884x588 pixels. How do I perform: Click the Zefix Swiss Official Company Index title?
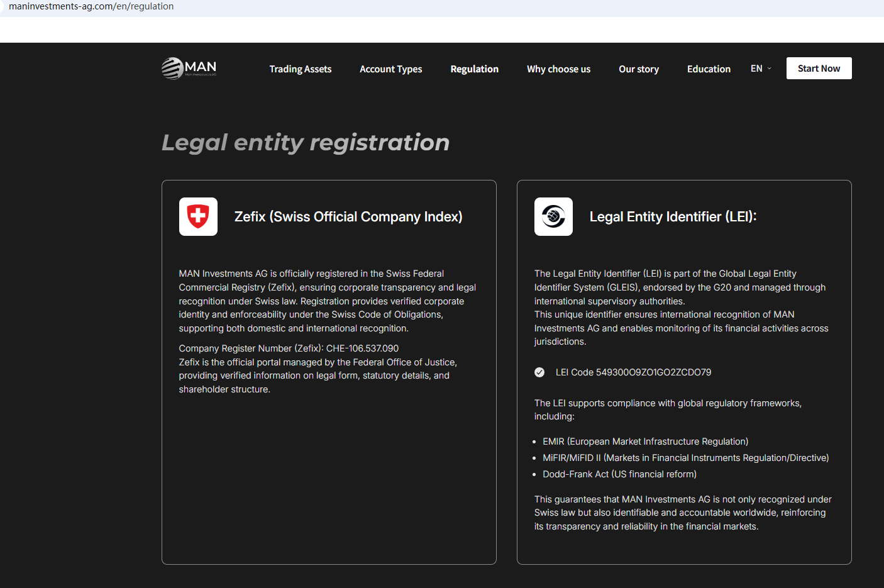[348, 217]
